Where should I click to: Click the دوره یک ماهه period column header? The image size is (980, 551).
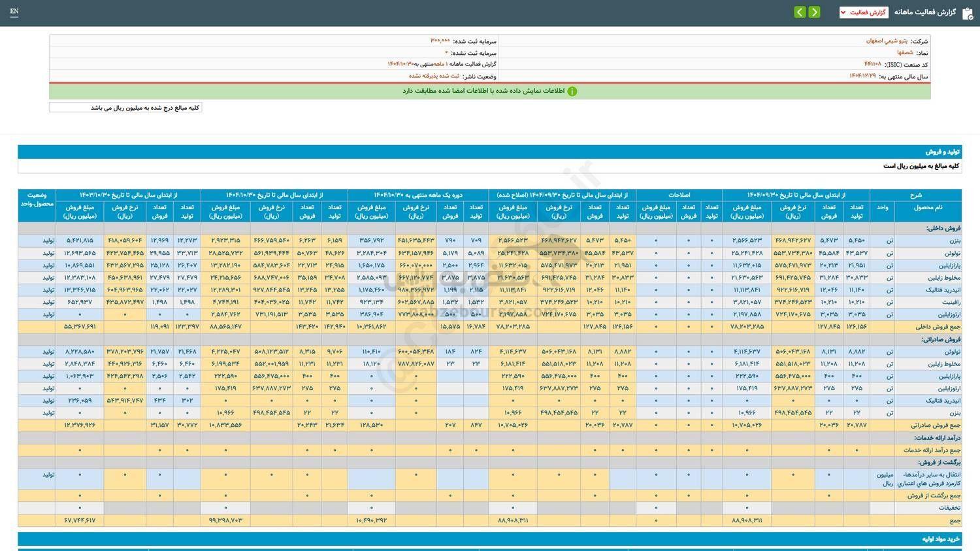pos(418,195)
